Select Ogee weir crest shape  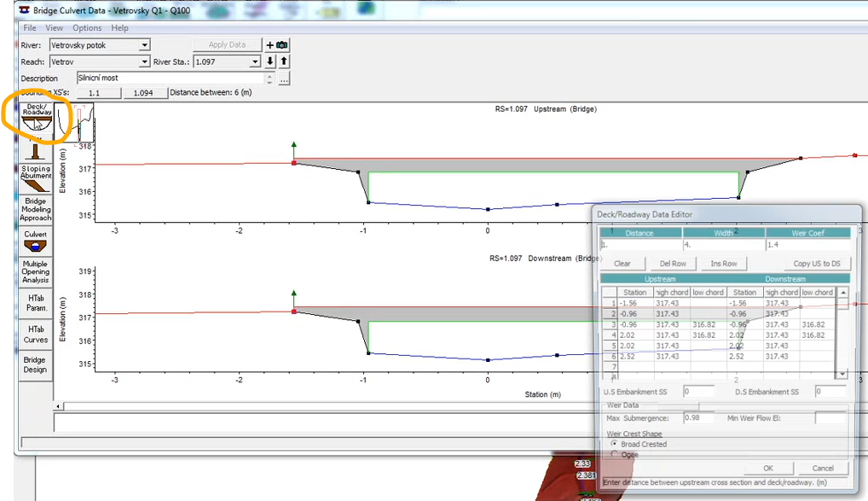point(614,455)
